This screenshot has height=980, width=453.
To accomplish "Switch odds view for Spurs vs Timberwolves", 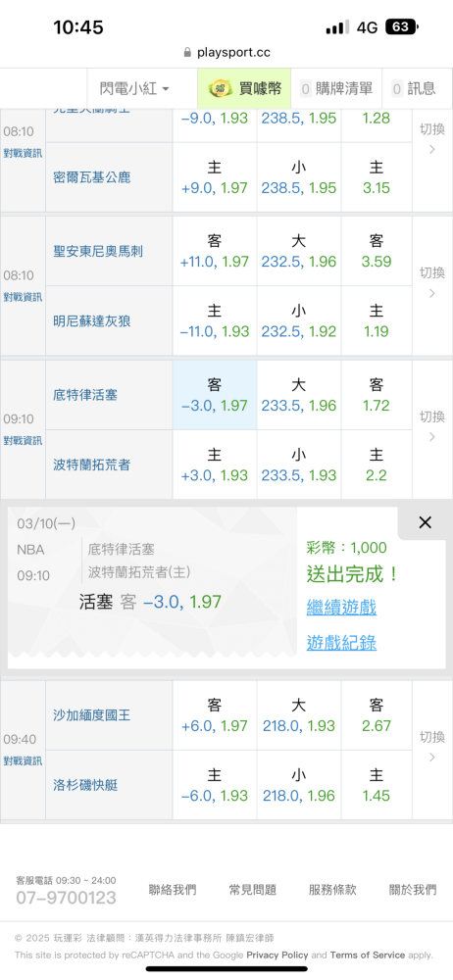I will [x=432, y=282].
